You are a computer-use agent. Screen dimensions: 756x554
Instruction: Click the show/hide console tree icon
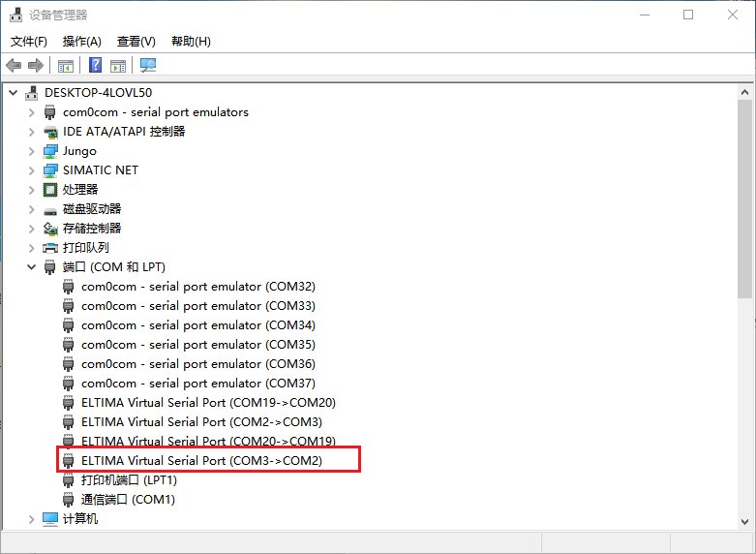tap(66, 66)
